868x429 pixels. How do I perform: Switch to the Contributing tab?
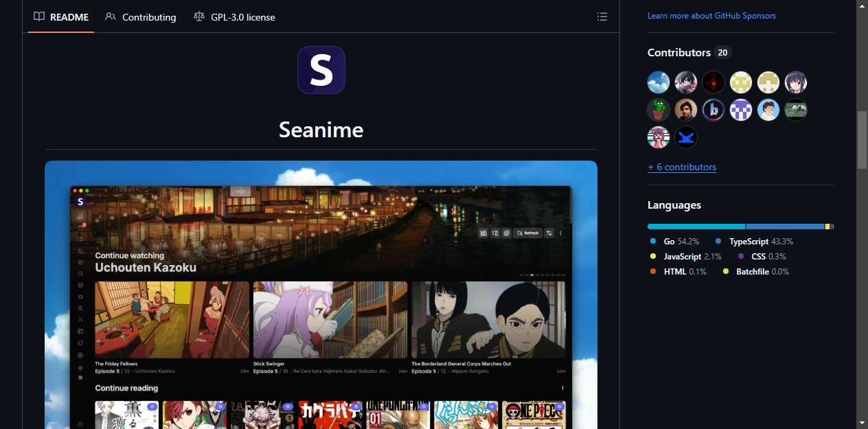click(x=141, y=16)
